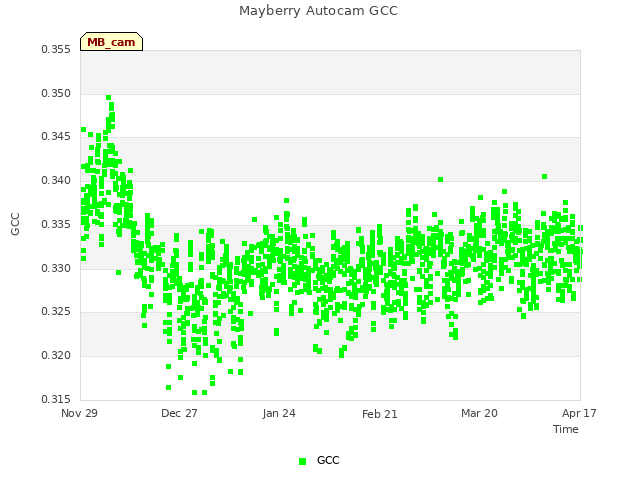Click the Jan 24 x-axis label
The height and width of the screenshot is (480, 640).
click(x=279, y=413)
